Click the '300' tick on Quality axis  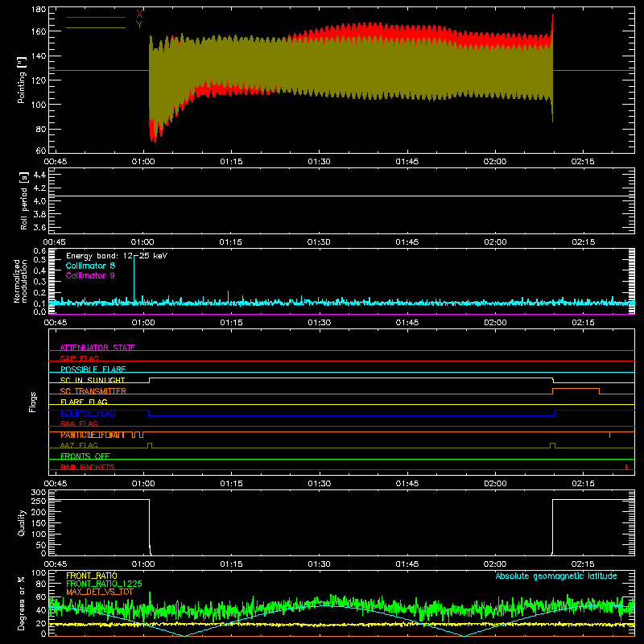[39, 493]
